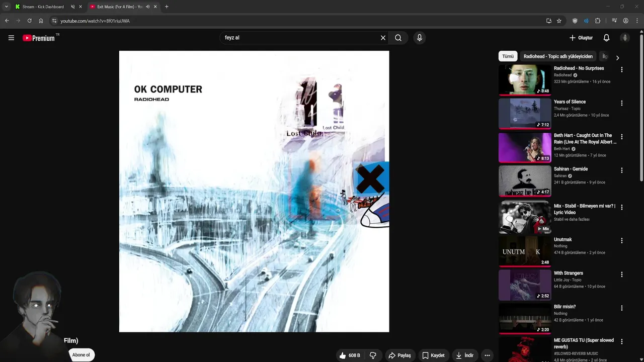644x362 pixels.
Task: Open the Beth Hart live thumbnail
Action: (x=525, y=147)
